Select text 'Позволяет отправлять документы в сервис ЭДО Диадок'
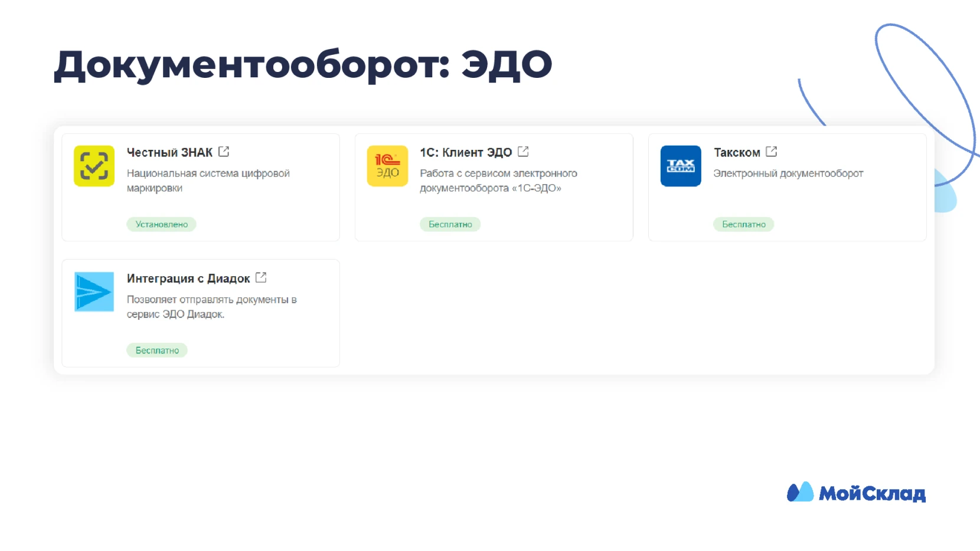 211,307
